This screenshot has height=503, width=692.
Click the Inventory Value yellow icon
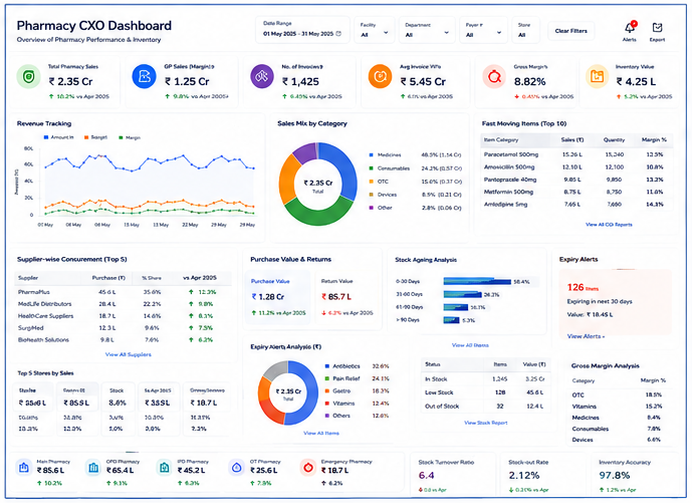pos(597,76)
